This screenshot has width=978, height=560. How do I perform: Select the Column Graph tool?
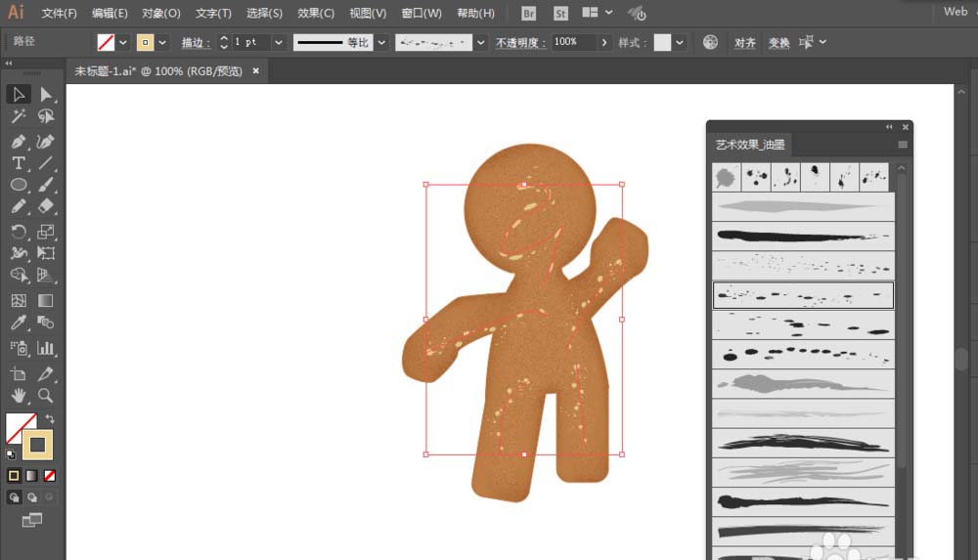coord(46,348)
